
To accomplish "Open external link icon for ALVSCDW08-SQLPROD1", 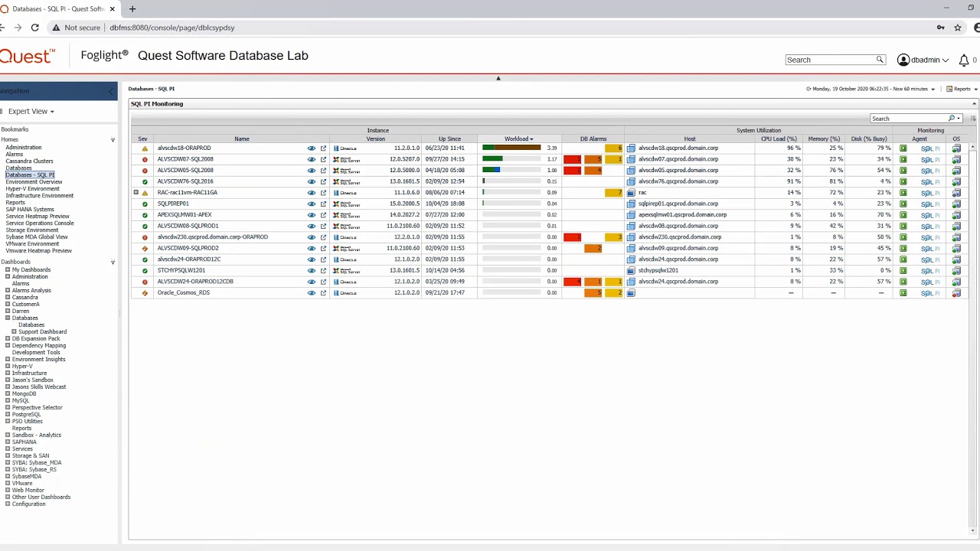I will [x=323, y=226].
